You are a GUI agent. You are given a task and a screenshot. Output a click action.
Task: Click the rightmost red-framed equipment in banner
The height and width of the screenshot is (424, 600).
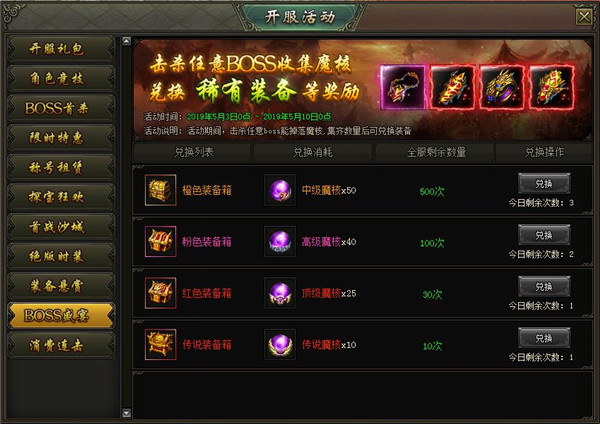pos(551,87)
